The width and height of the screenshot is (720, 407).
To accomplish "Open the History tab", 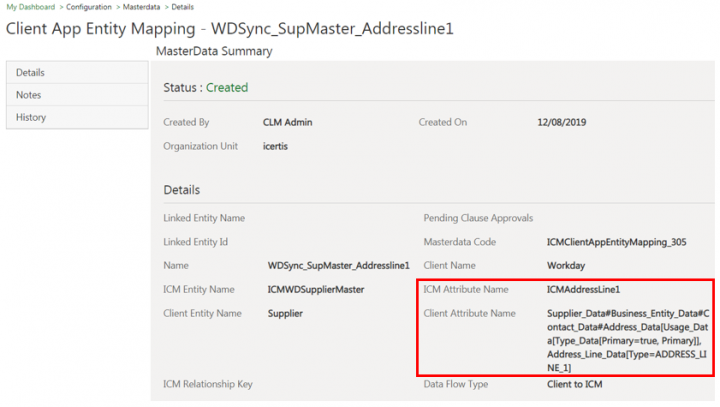I will pyautogui.click(x=31, y=118).
